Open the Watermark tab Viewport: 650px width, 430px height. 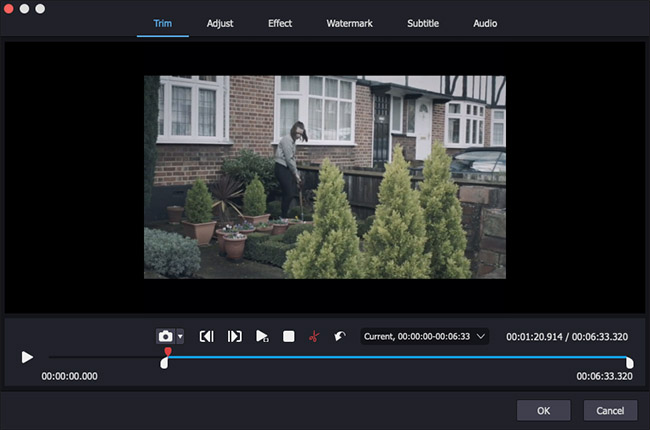point(349,23)
